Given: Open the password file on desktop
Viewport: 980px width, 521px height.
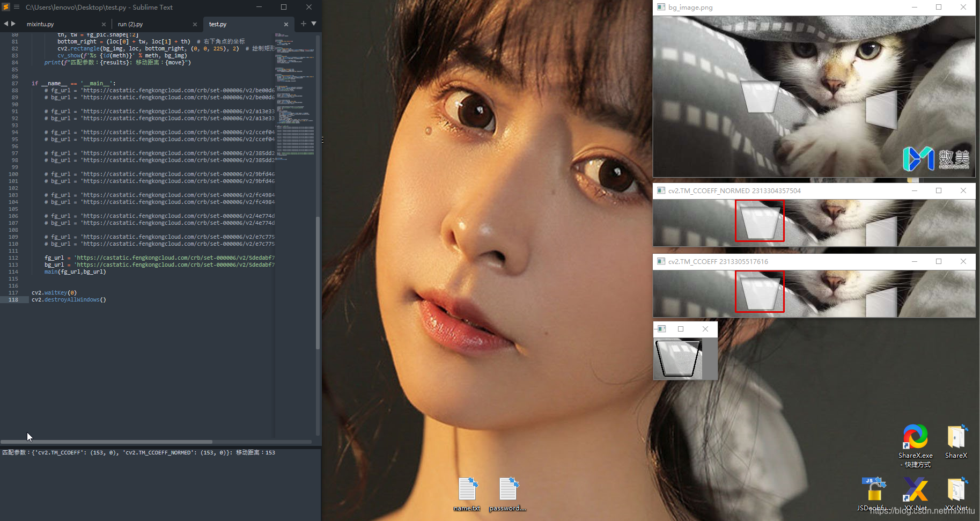Looking at the screenshot, I should 507,495.
